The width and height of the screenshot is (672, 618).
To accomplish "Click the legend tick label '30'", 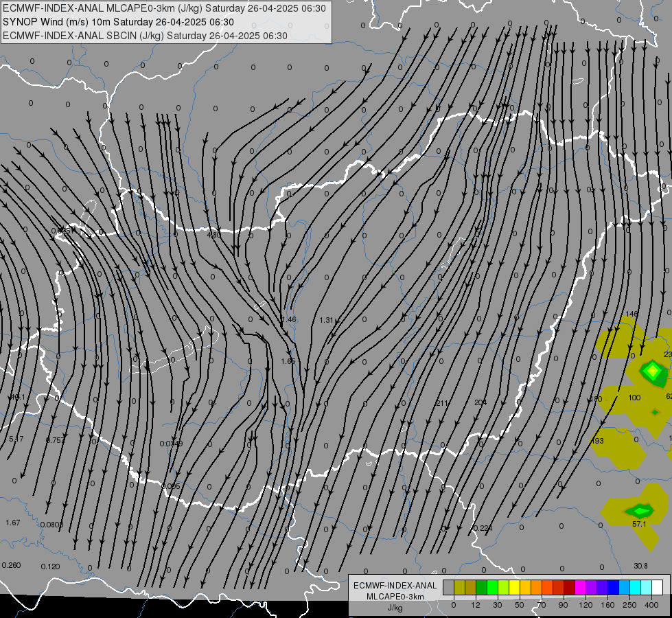I will click(497, 605).
